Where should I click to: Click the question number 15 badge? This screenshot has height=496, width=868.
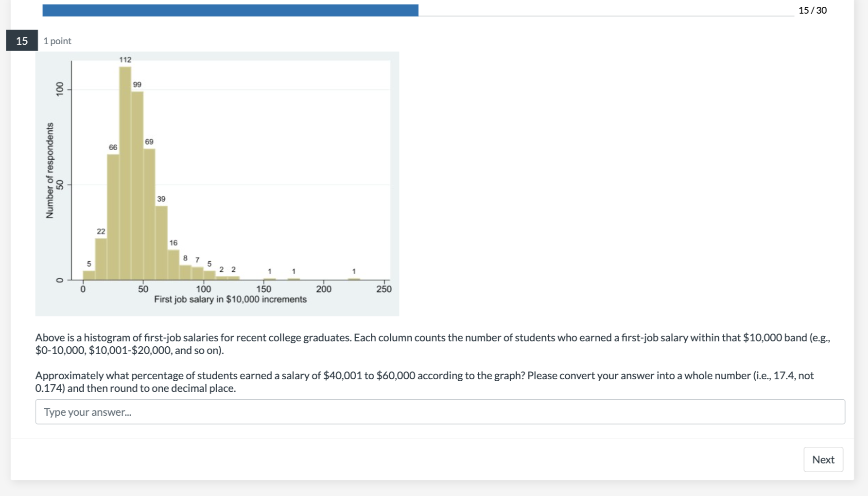(22, 40)
